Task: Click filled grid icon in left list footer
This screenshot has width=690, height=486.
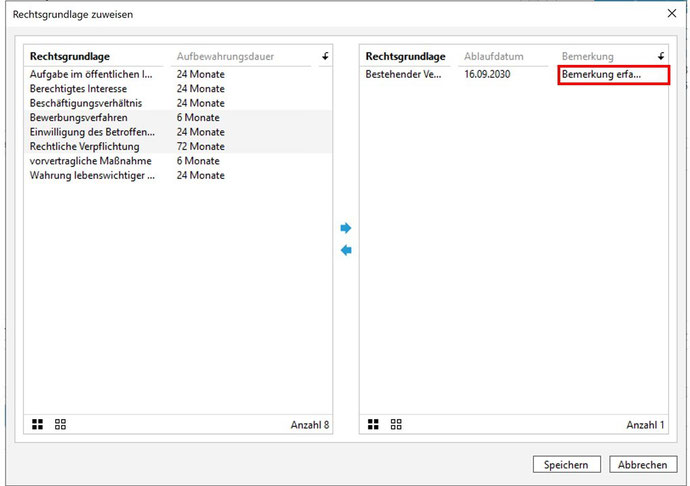Action: click(x=37, y=424)
